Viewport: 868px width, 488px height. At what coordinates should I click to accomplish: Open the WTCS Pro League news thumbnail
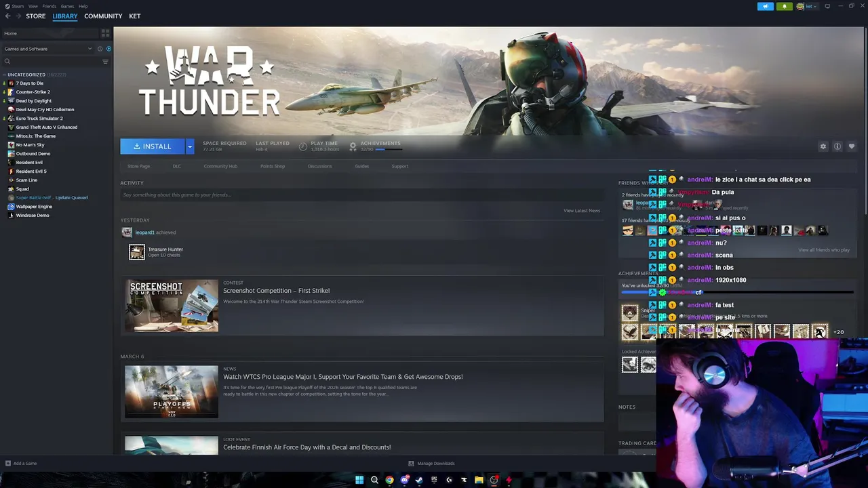172,392
